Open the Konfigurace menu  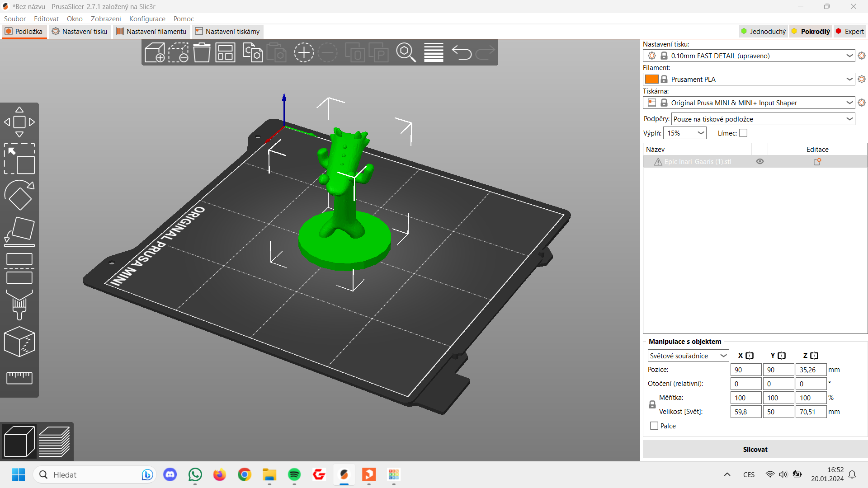(147, 19)
